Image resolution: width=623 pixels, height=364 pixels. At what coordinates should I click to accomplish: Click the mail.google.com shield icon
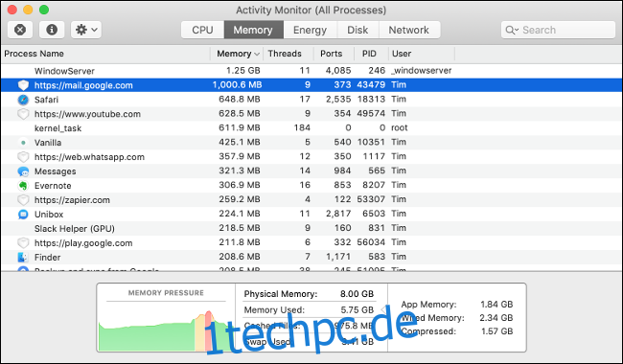(23, 85)
